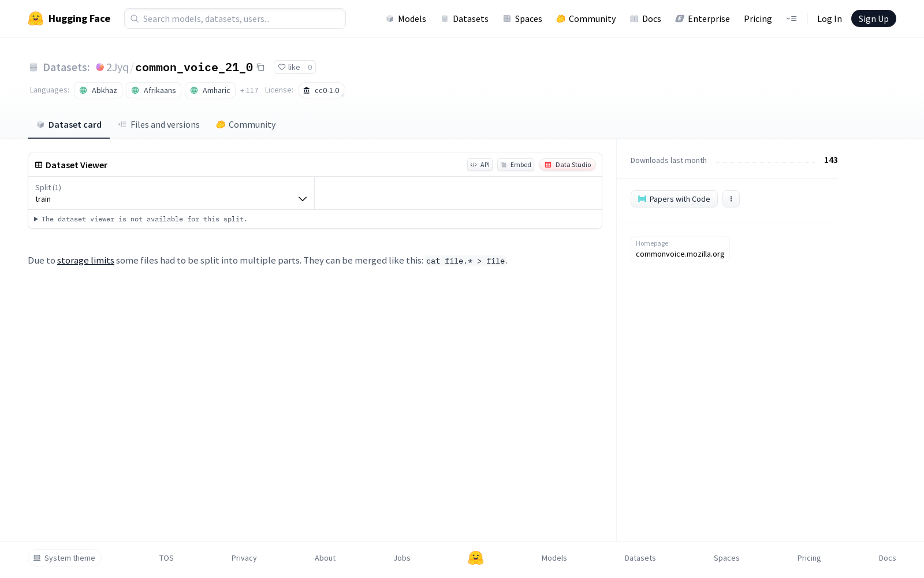Click the like count number
This screenshot has height=578, width=924.
click(x=310, y=67)
